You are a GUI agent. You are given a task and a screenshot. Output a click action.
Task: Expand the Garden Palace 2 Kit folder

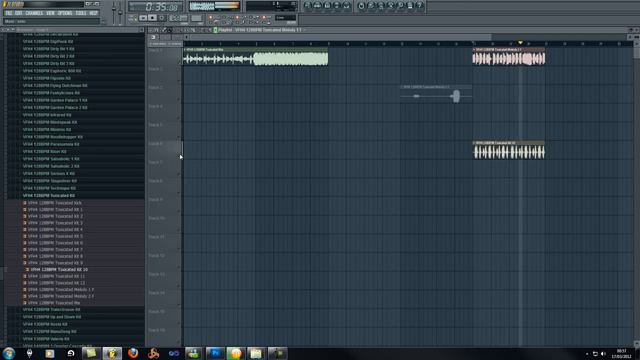click(55, 107)
